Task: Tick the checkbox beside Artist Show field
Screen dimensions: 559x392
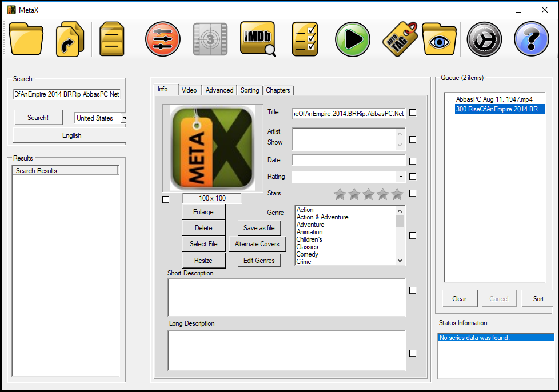Action: pos(413,139)
